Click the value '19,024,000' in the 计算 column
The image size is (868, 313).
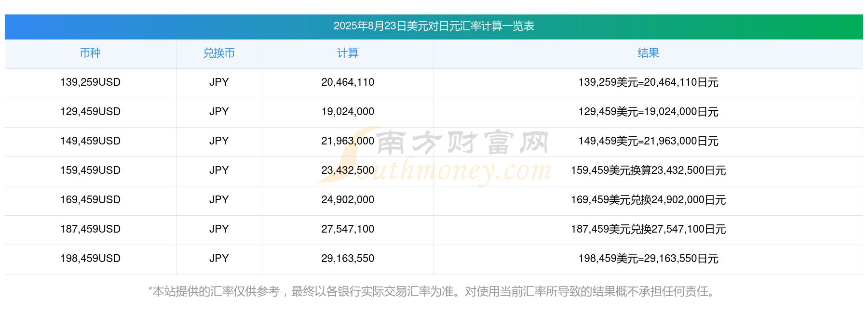[348, 112]
